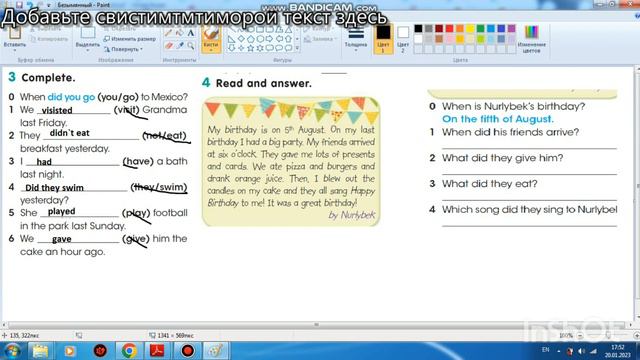Switch to Bandicam recorder taskbar icon

[x=187, y=351]
